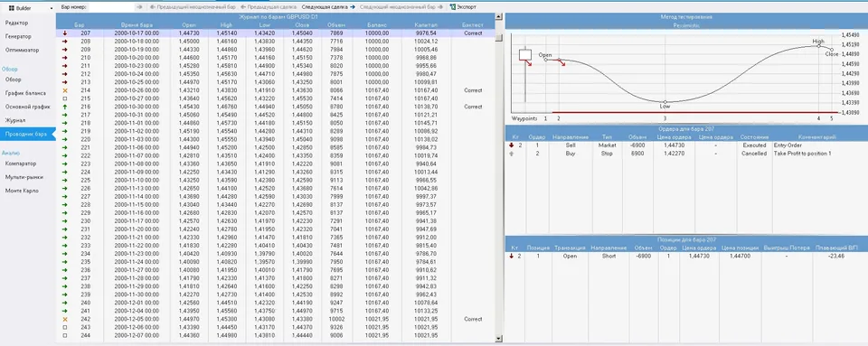Open Редактор in the sidebar

click(x=16, y=23)
